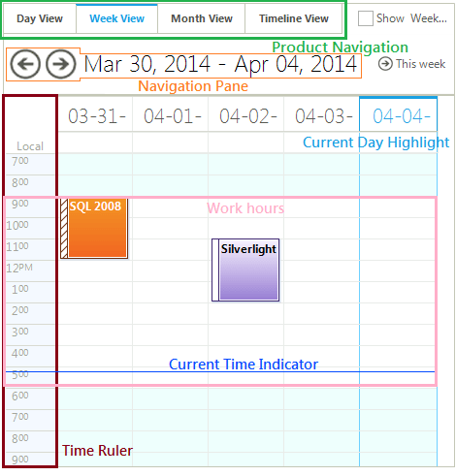Image resolution: width=456 pixels, height=476 pixels.
Task: Open the Silverlight appointment
Action: click(245, 270)
